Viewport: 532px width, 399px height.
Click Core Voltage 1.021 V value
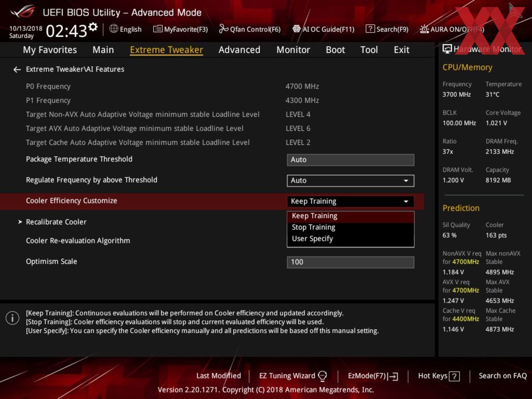[496, 123]
